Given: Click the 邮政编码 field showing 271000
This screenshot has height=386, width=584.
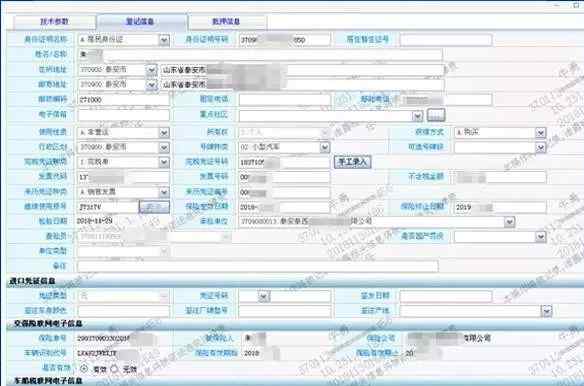Looking at the screenshot, I should click(124, 100).
